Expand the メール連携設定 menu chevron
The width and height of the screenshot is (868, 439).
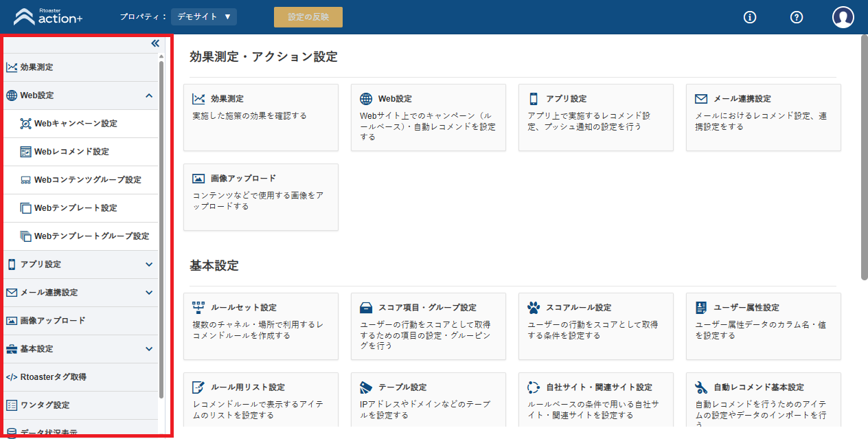pyautogui.click(x=149, y=293)
